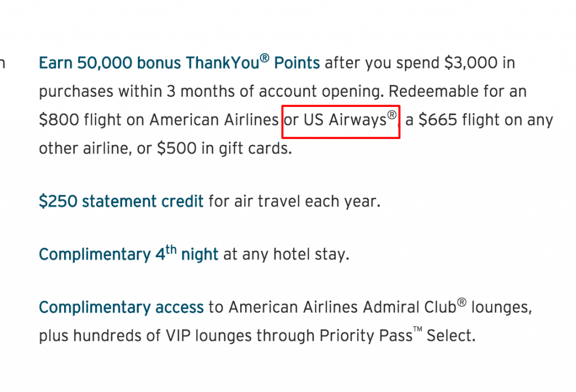Click the TM symbol after Priority Pass
This screenshot has width=576, height=392.
pos(418,329)
